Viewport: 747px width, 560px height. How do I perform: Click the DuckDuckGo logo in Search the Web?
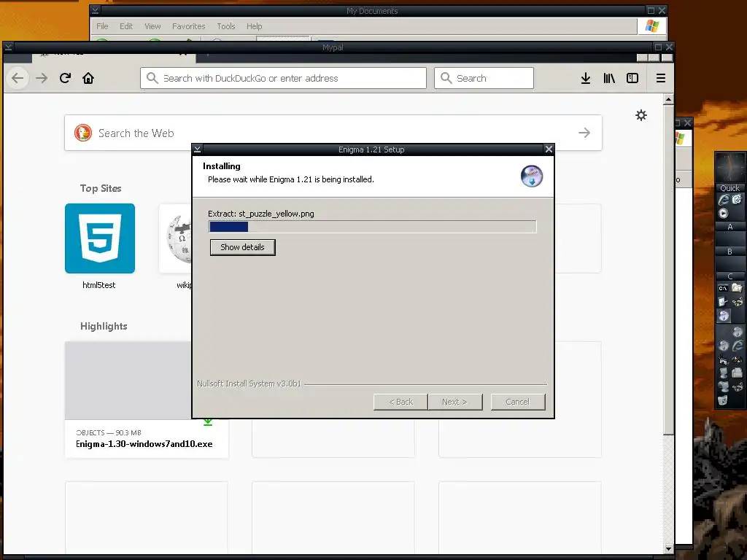(x=83, y=133)
